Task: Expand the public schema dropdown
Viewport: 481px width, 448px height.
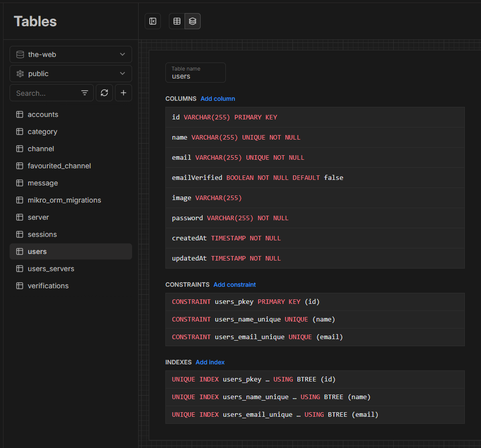Action: (x=71, y=74)
